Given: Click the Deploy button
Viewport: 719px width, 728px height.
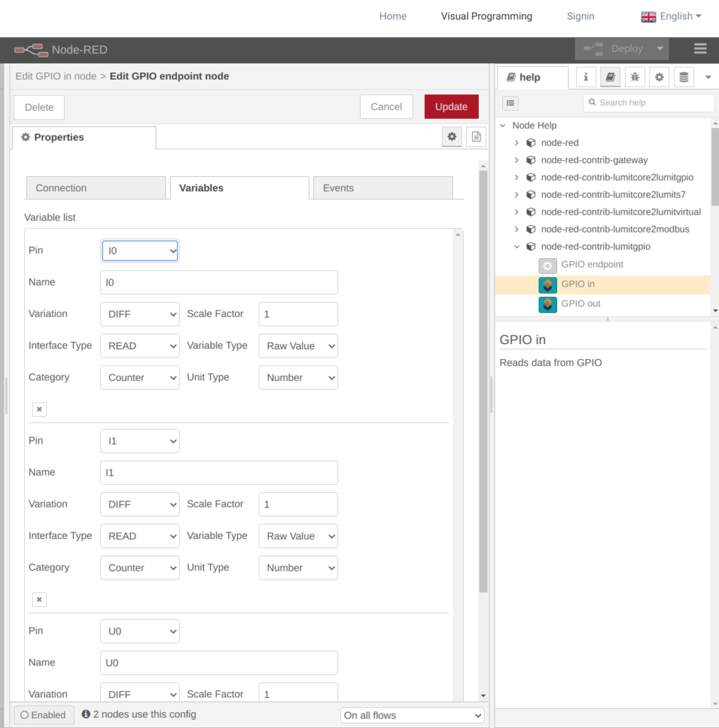Looking at the screenshot, I should coord(613,49).
